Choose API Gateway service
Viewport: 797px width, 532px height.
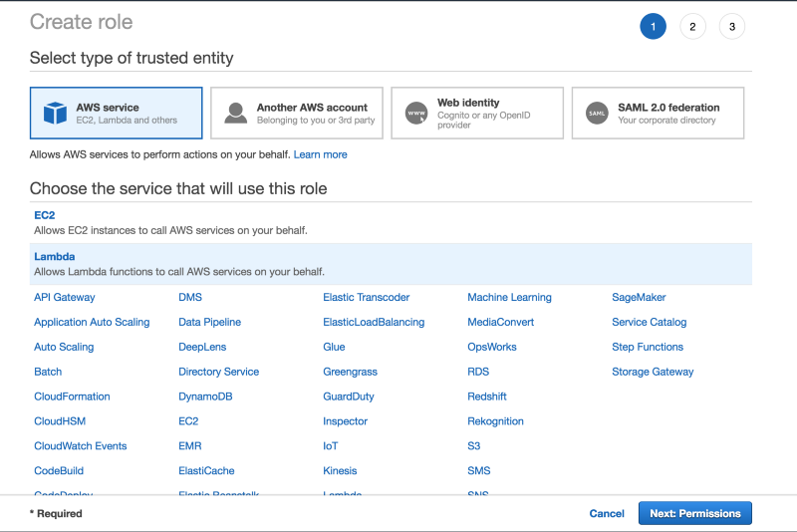click(x=65, y=297)
